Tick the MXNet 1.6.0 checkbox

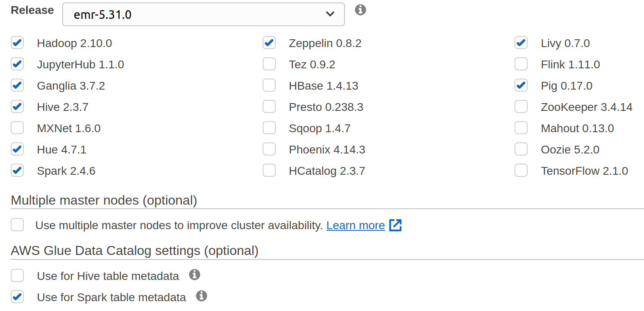(x=17, y=128)
